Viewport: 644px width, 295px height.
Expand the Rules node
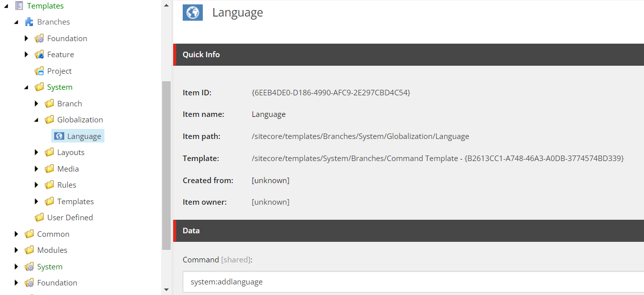[x=36, y=185]
